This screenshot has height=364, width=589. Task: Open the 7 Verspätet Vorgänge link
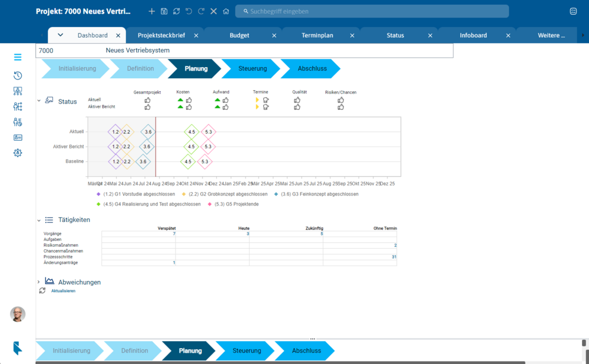(x=174, y=234)
